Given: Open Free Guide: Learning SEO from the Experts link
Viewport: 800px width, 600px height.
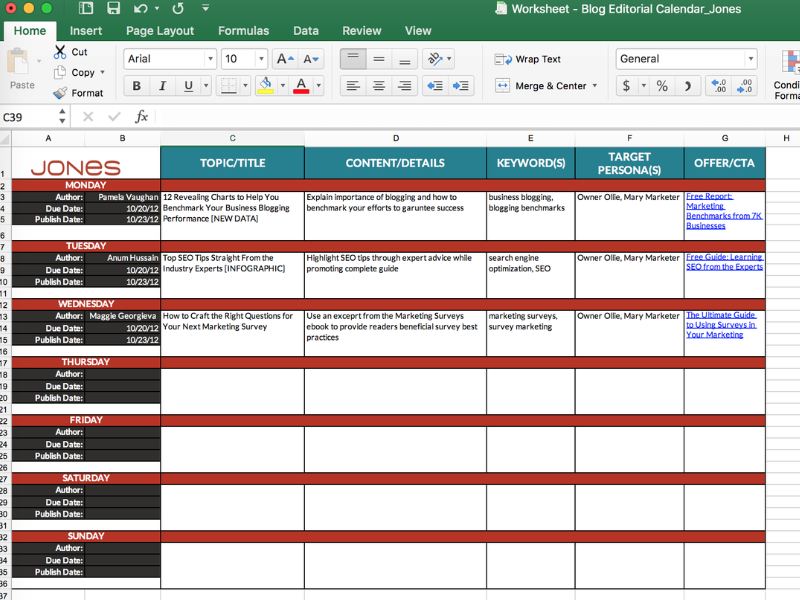Looking at the screenshot, I should pyautogui.click(x=724, y=262).
